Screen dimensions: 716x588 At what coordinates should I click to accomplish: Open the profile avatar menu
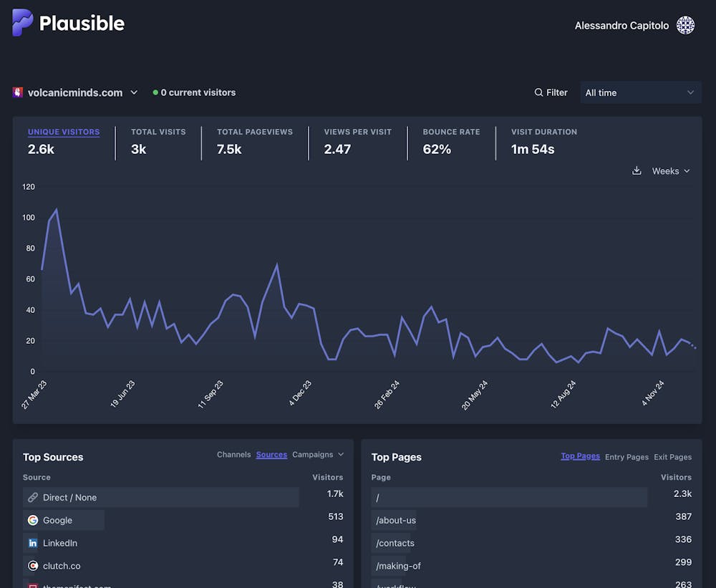tap(685, 25)
